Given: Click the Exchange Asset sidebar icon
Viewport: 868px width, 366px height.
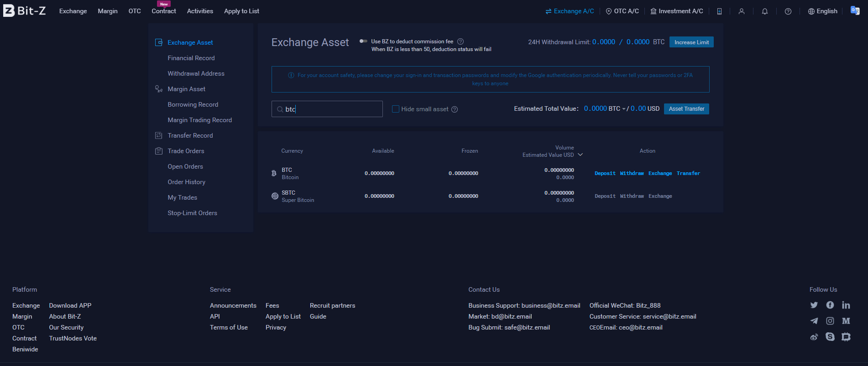Looking at the screenshot, I should click(x=159, y=42).
